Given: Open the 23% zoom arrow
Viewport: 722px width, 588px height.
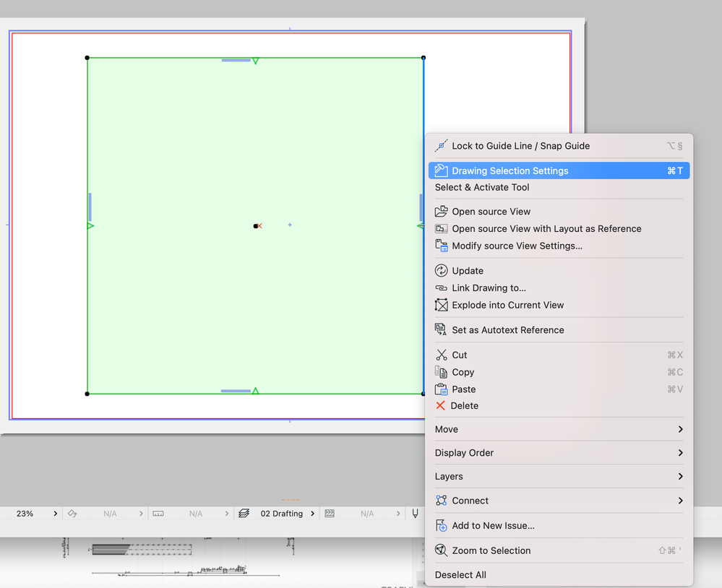Looking at the screenshot, I should pyautogui.click(x=55, y=514).
